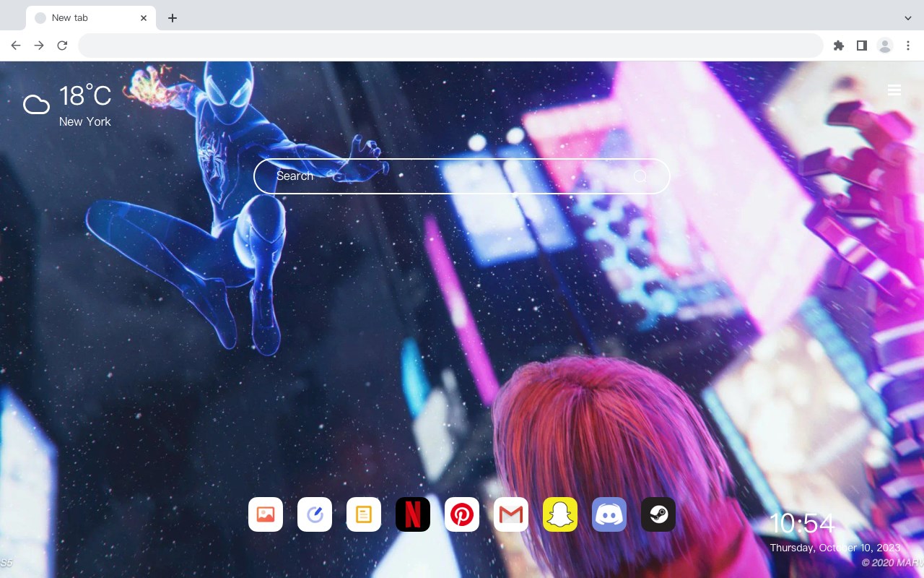Screen dimensions: 924x578
Task: Click the 18°C temperature reading
Action: [85, 96]
